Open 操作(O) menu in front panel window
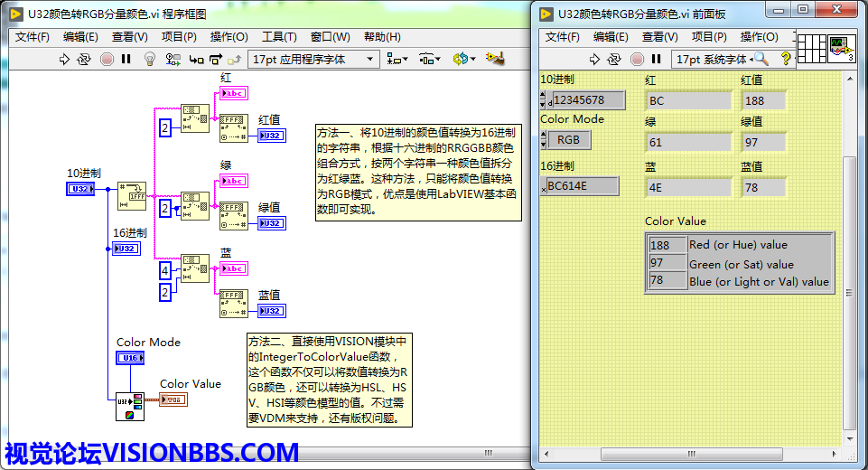The width and height of the screenshot is (868, 470). [759, 37]
